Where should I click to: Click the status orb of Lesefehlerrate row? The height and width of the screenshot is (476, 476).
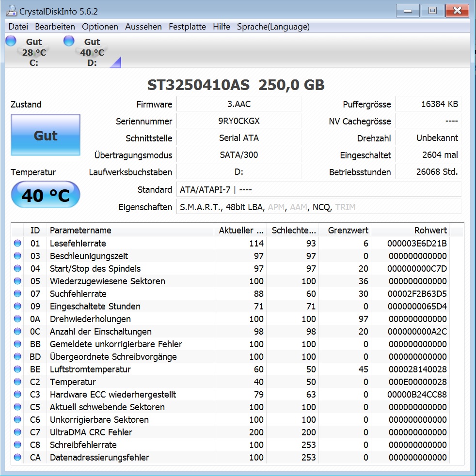(17, 243)
